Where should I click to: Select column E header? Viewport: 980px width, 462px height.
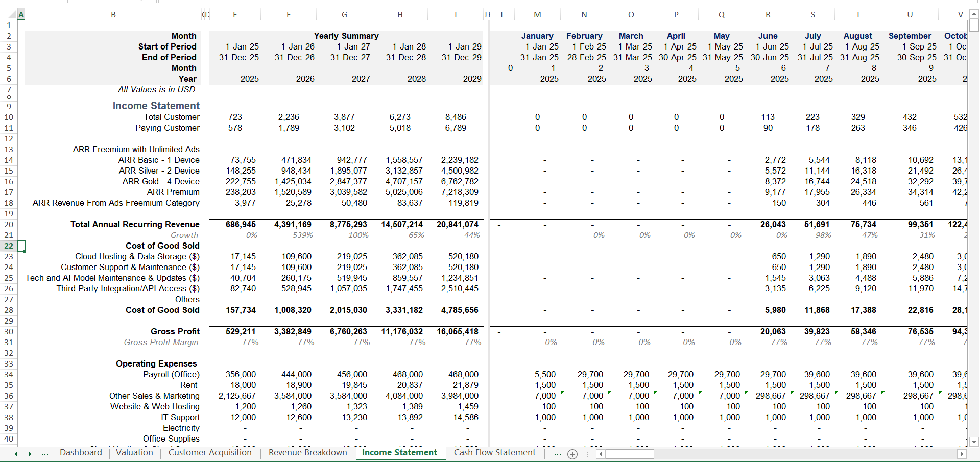coord(235,15)
